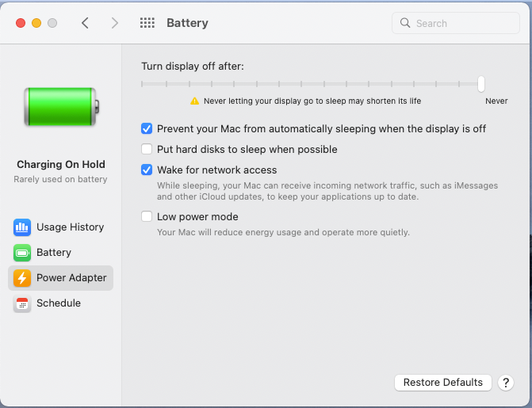Click "Turn display off after:" label
Viewport: 532px width, 408px height.
[193, 66]
